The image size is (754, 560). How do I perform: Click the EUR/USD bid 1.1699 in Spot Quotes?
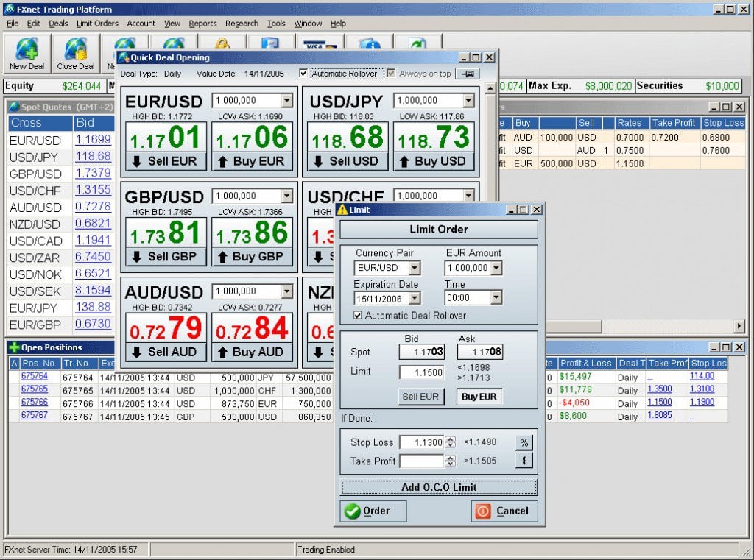click(x=93, y=140)
